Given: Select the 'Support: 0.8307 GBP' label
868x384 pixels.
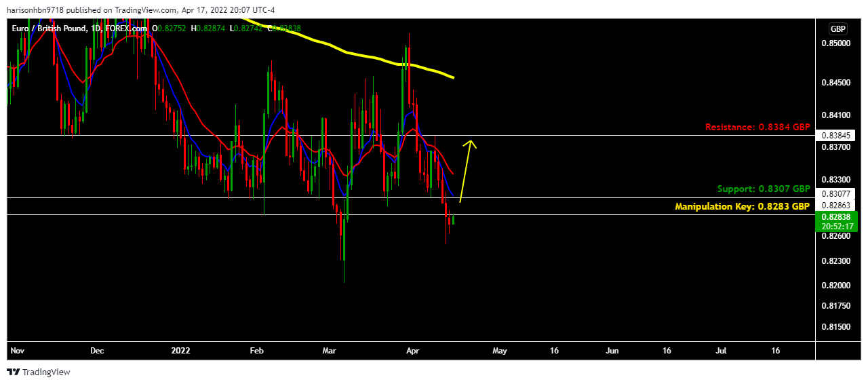Looking at the screenshot, I should (x=764, y=189).
